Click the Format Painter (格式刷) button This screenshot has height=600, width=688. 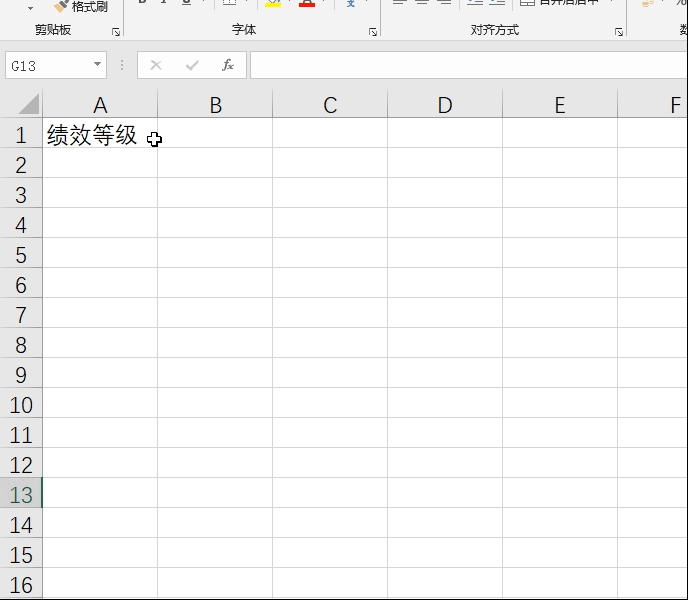pos(81,6)
